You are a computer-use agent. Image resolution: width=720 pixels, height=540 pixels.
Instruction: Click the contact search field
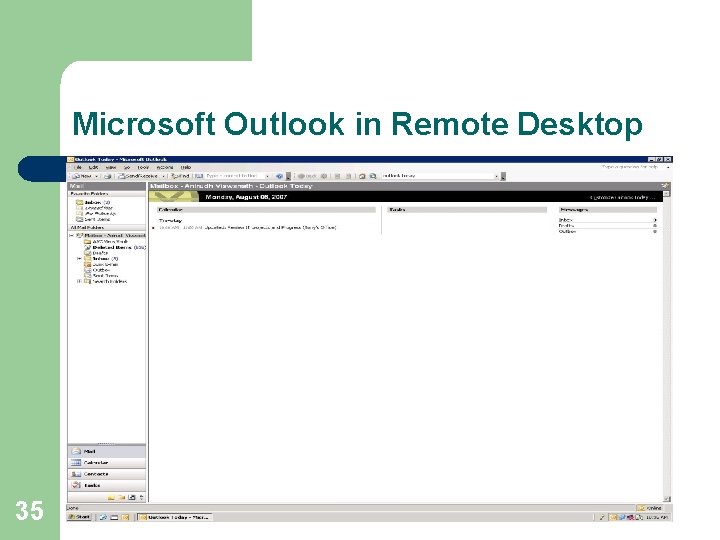[234, 176]
